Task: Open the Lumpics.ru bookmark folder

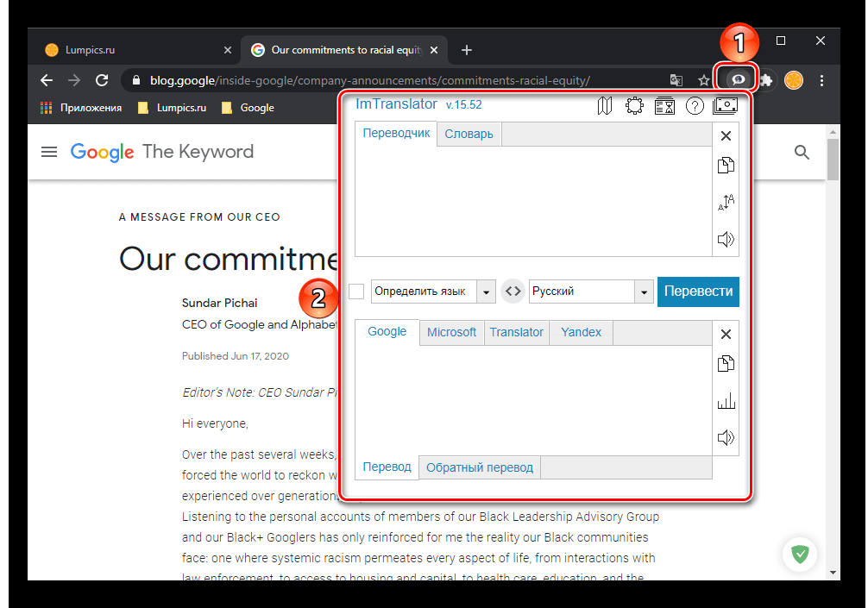Action: point(173,108)
